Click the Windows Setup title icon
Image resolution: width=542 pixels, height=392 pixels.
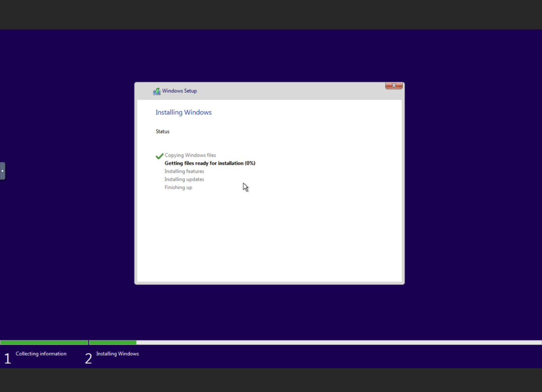[157, 91]
